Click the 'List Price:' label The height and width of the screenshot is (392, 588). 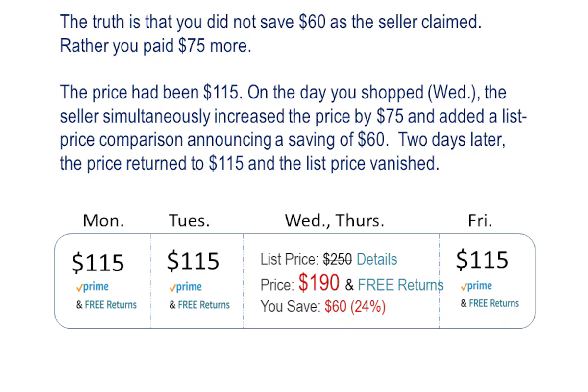(290, 259)
